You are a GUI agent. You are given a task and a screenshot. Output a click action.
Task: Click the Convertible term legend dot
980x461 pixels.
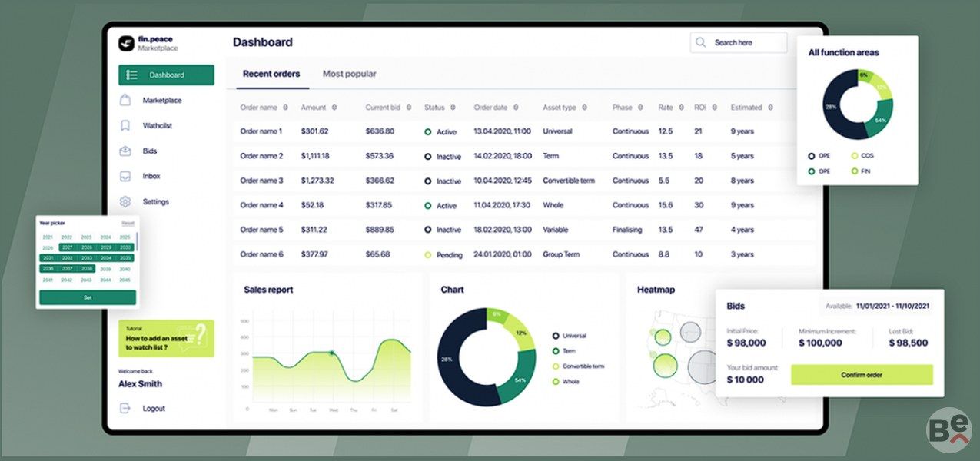tap(555, 366)
